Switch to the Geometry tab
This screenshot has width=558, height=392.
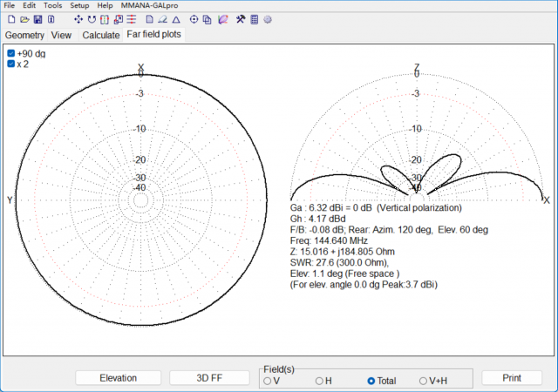(24, 36)
